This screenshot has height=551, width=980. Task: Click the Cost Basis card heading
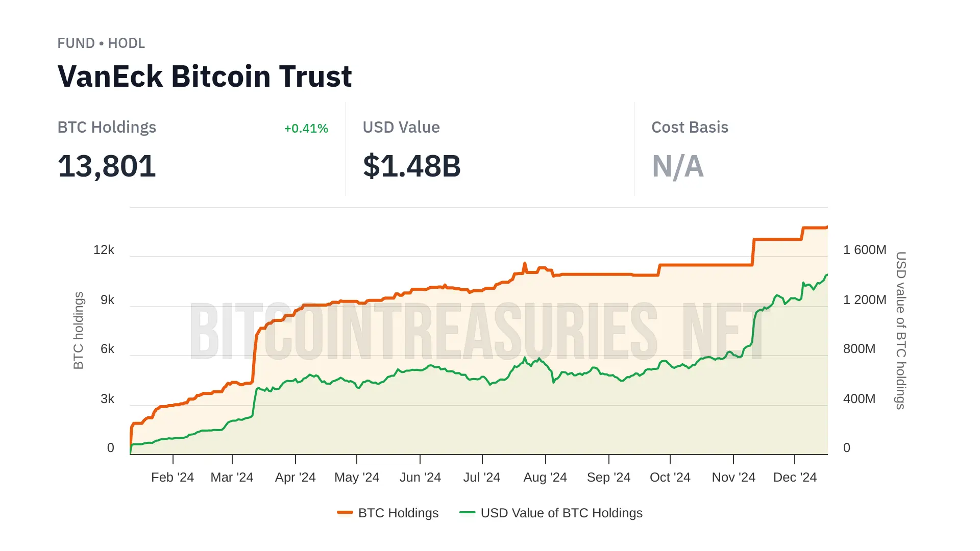point(690,127)
